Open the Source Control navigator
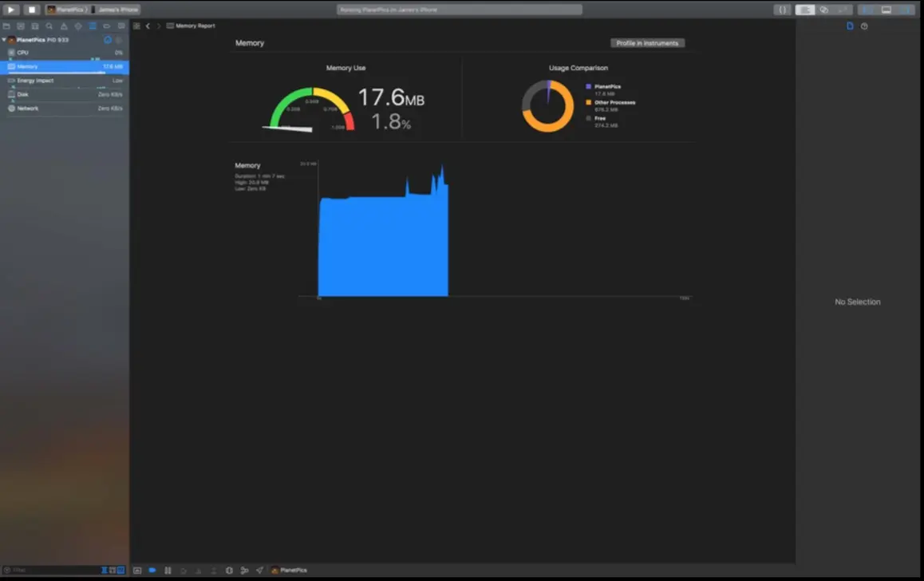Image resolution: width=924 pixels, height=581 pixels. pyautogui.click(x=21, y=26)
